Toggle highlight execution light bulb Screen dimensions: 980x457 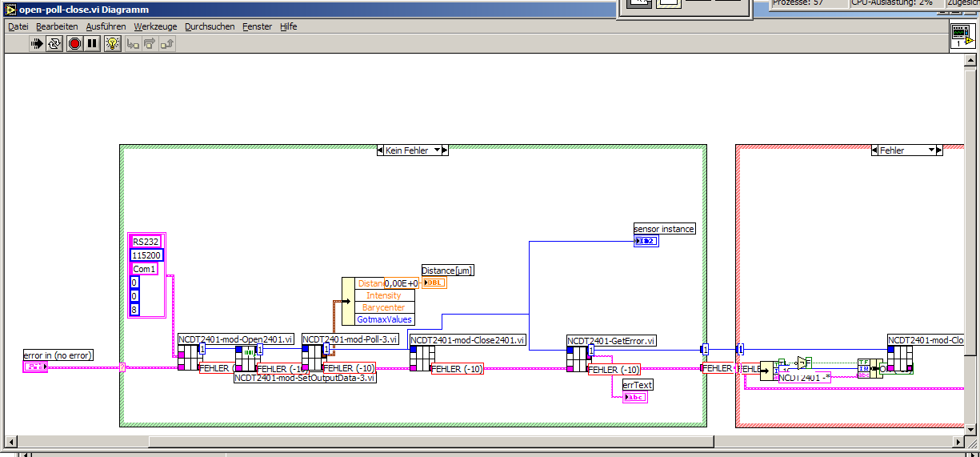tap(113, 44)
